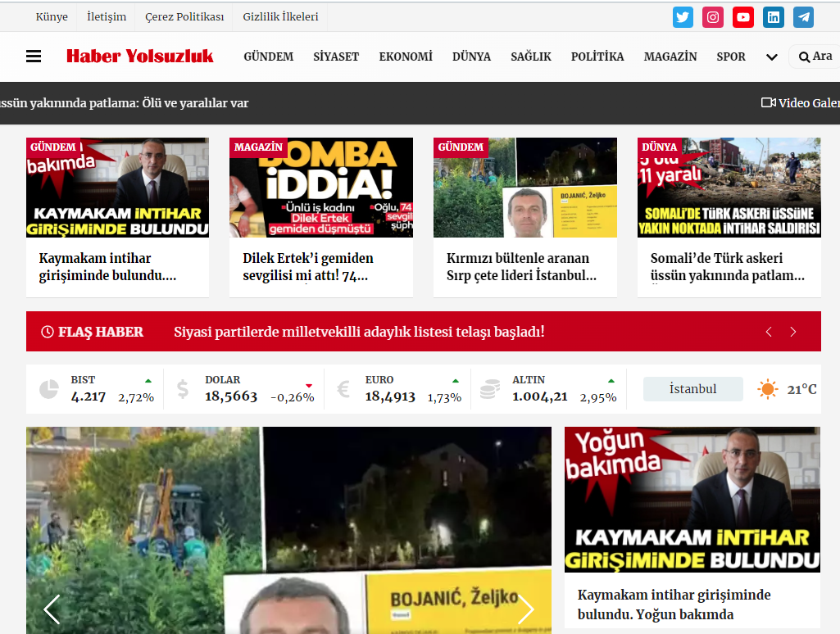Click the Dolar change -0,26%
The height and width of the screenshot is (634, 840).
293,397
